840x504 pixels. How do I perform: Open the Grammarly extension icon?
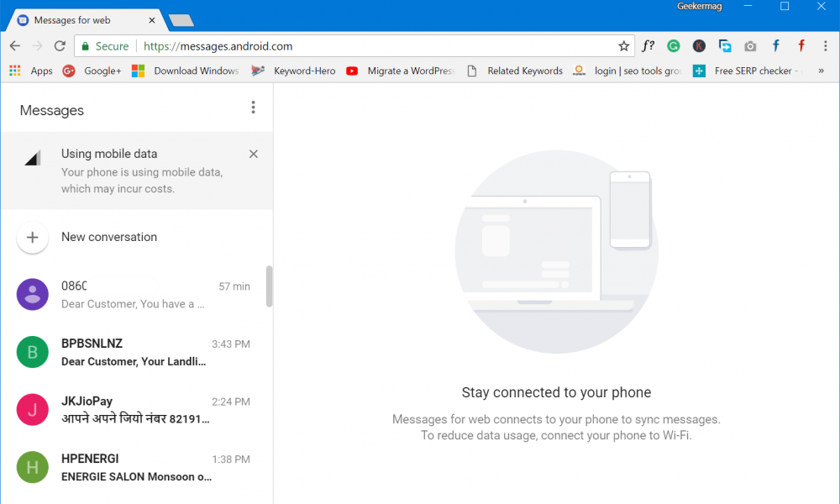point(673,46)
